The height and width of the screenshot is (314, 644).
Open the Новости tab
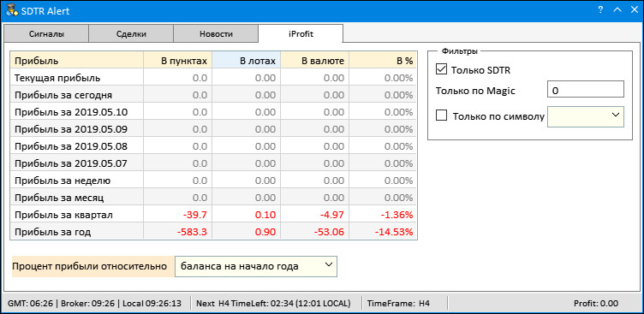pyautogui.click(x=216, y=34)
